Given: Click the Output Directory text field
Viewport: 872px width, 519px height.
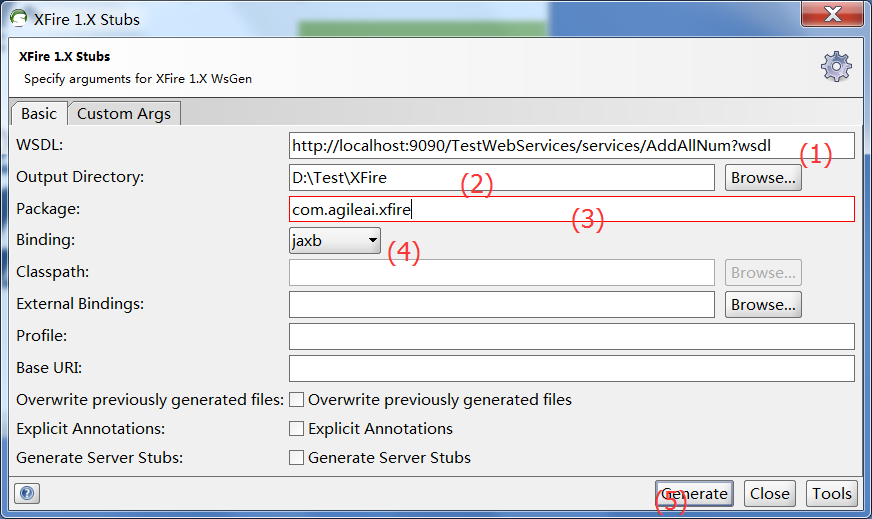Looking at the screenshot, I should tap(502, 177).
